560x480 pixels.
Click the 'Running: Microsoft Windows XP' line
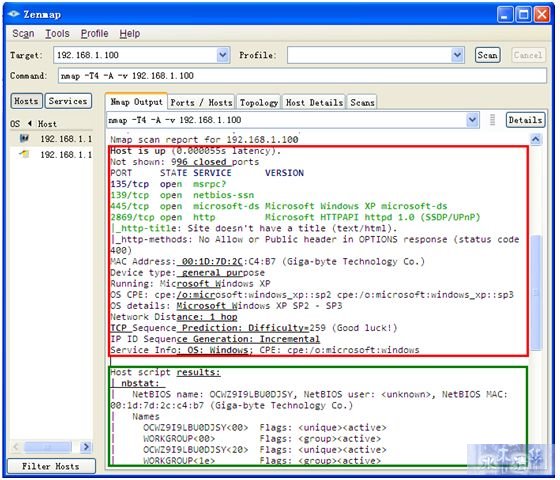[x=190, y=284]
